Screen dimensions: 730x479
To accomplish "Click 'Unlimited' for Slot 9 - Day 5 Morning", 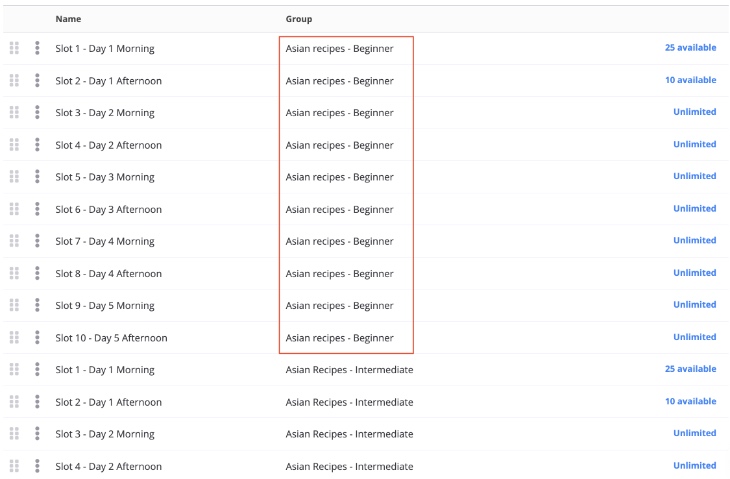I will point(695,304).
